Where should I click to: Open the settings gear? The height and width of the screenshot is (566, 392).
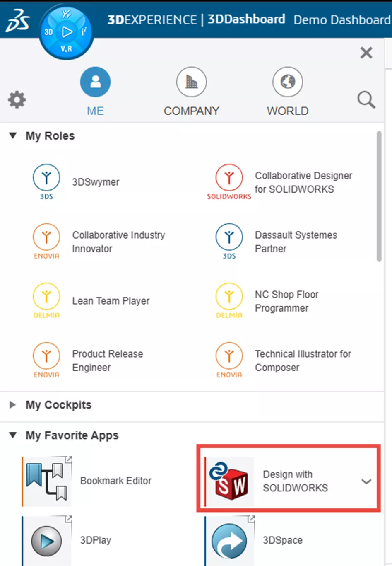click(17, 99)
